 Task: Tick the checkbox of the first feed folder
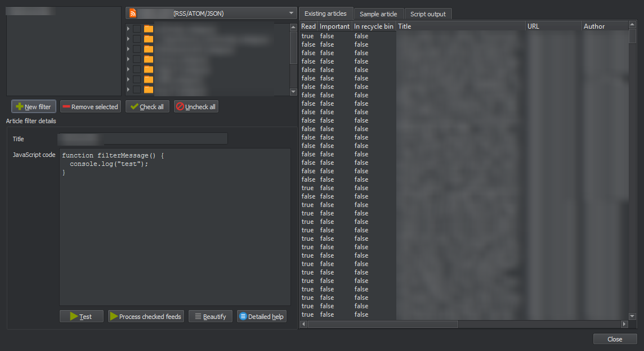point(137,29)
